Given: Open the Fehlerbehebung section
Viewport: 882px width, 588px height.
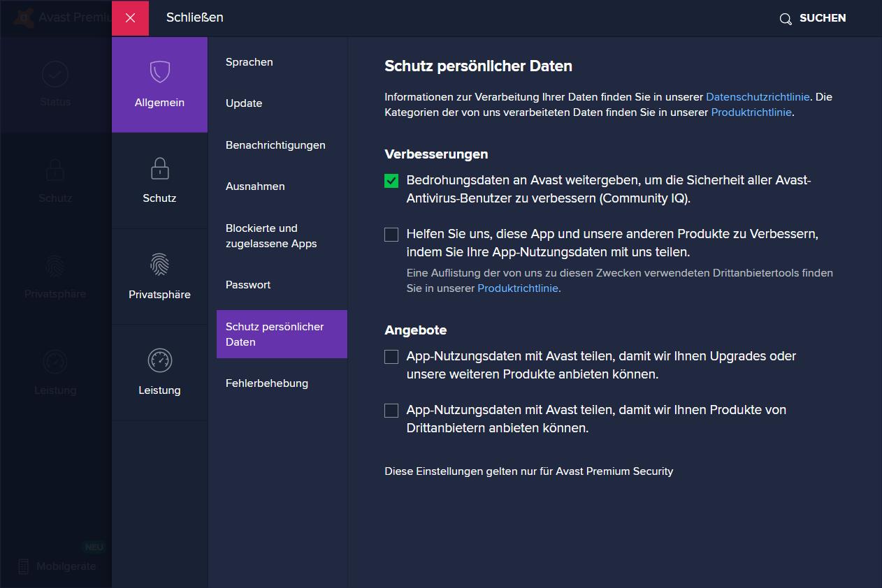Looking at the screenshot, I should [x=267, y=383].
